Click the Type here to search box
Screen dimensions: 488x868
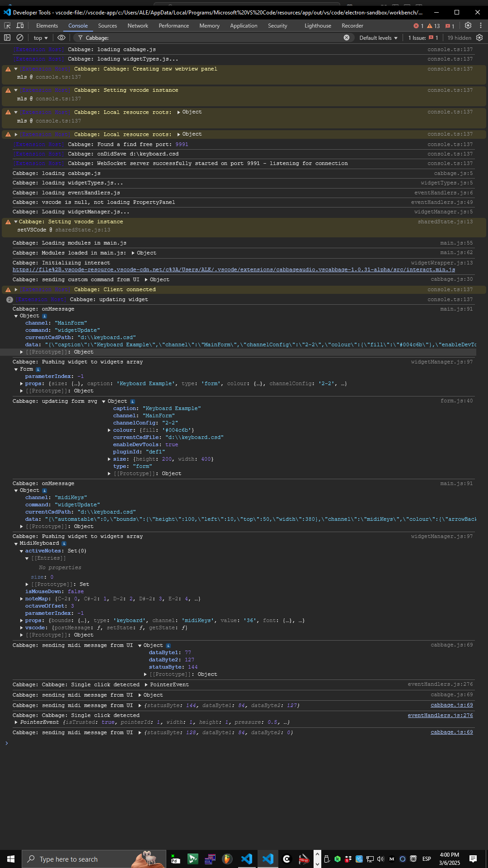point(94,859)
